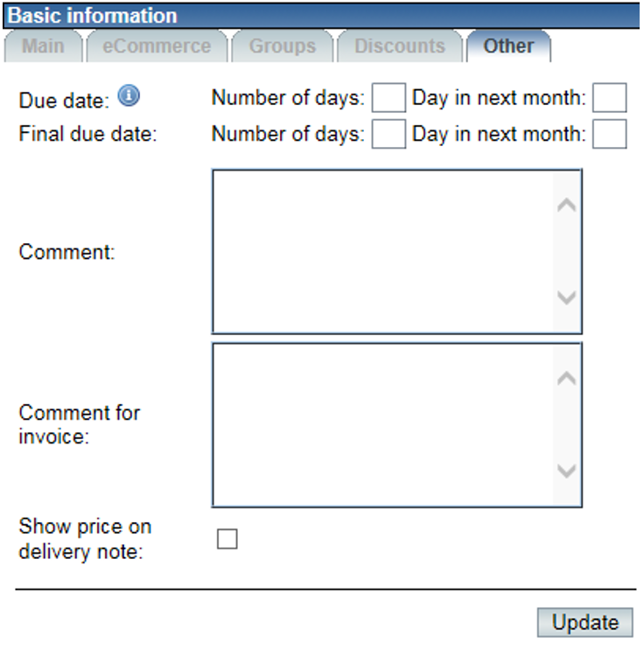This screenshot has width=644, height=649.
Task: Click Due date Day in next month field
Action: [609, 98]
